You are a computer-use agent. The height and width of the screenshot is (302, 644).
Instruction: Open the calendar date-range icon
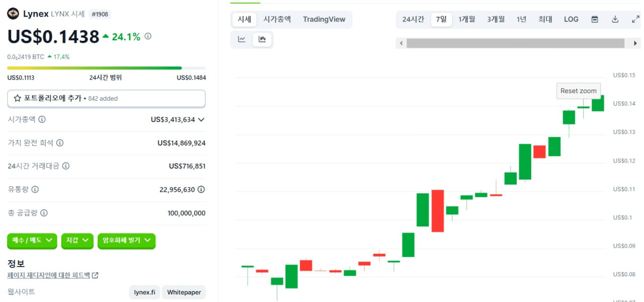click(x=595, y=19)
